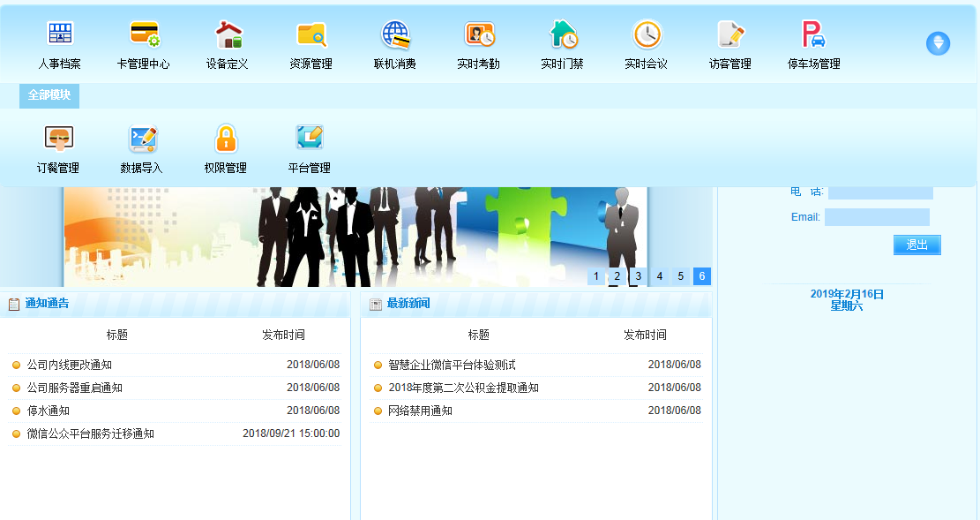The height and width of the screenshot is (520, 980).
Task: Open 通知通告 notices section header
Action: [x=47, y=304]
